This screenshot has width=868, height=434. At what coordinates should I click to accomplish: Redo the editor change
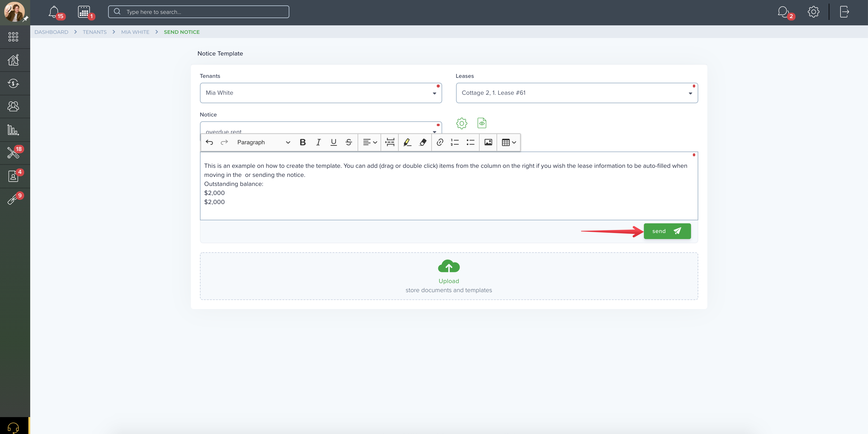(224, 142)
